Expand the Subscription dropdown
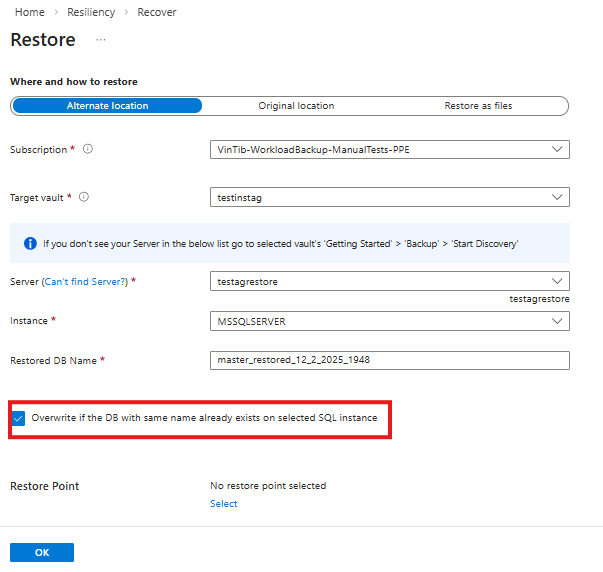603x572 pixels. click(390, 150)
